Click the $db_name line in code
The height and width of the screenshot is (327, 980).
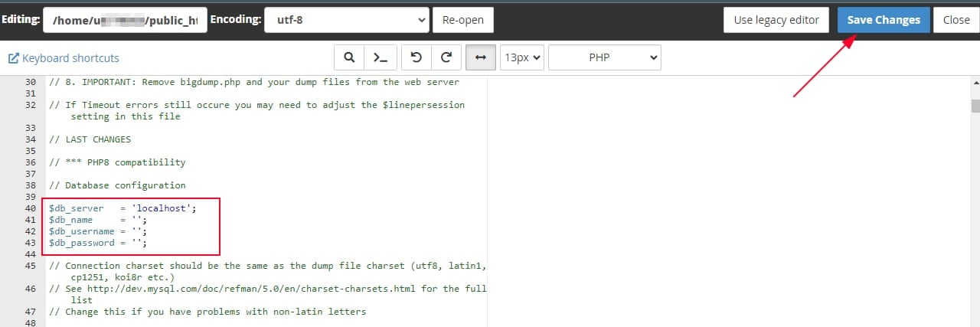(x=97, y=220)
